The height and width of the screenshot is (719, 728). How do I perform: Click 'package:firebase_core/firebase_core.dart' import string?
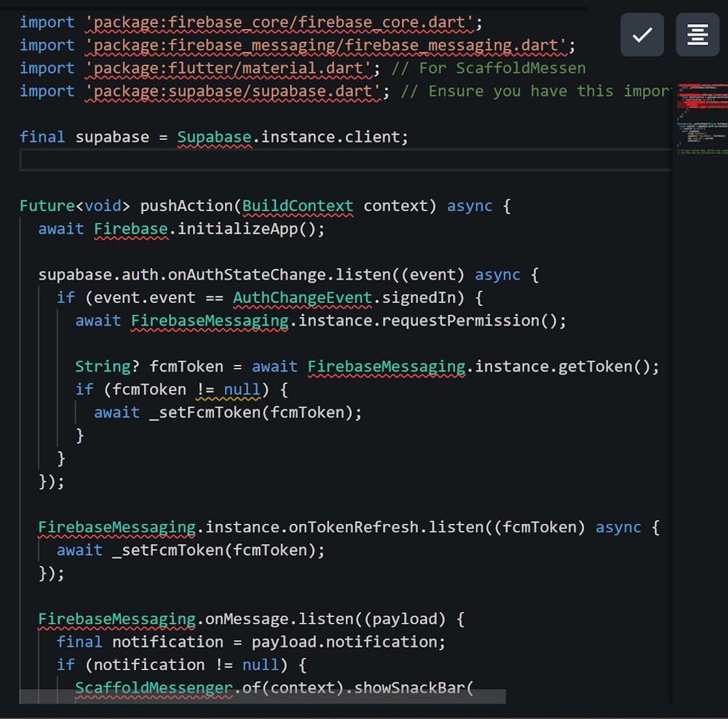tap(280, 23)
